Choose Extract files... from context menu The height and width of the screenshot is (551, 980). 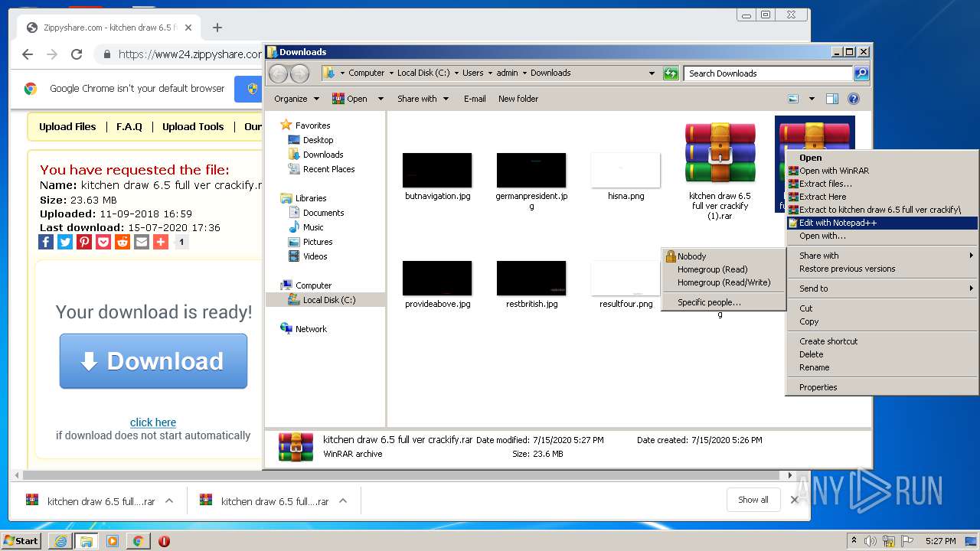pos(882,184)
